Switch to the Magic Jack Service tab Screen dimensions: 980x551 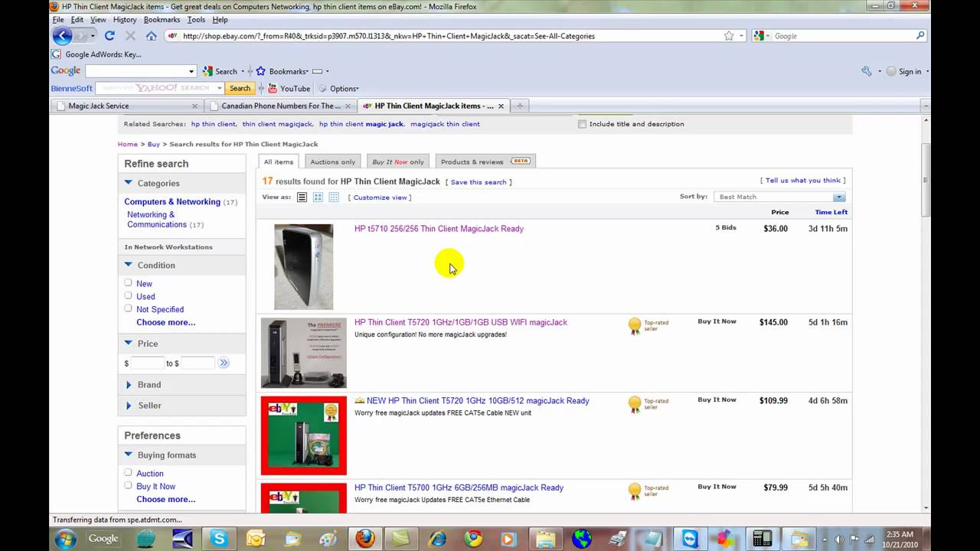126,106
